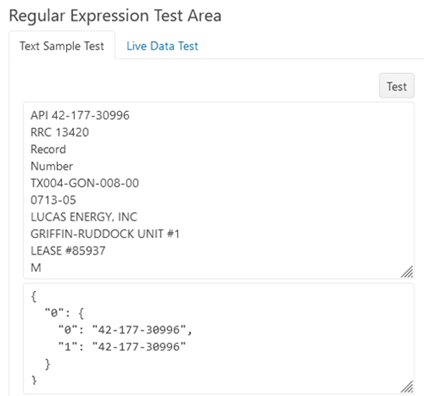424x396 pixels.
Task: Place cursor on the "0713-05" line
Action: click(x=53, y=200)
